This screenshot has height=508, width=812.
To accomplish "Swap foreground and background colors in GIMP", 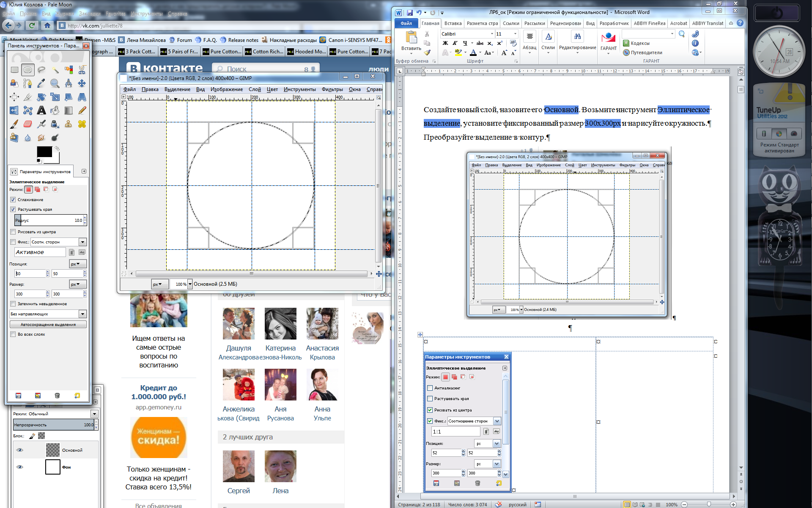I will 57,149.
